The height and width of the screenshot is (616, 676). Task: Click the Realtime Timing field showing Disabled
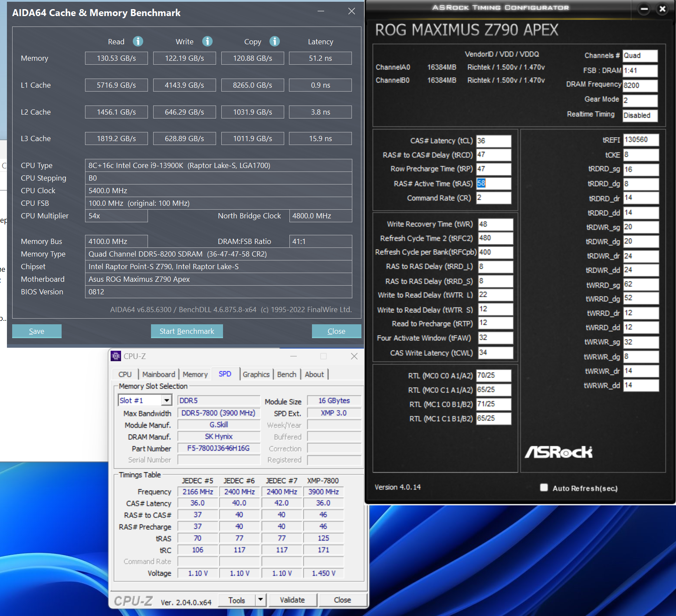click(640, 115)
